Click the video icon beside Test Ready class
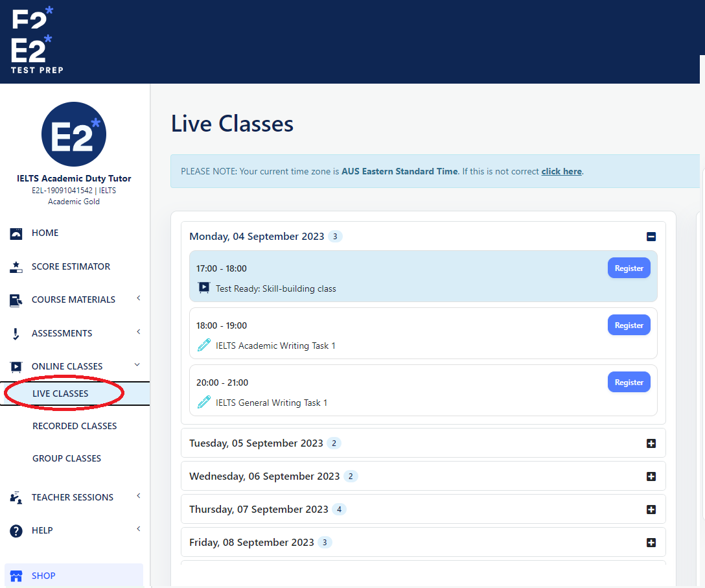The image size is (705, 588). (204, 287)
